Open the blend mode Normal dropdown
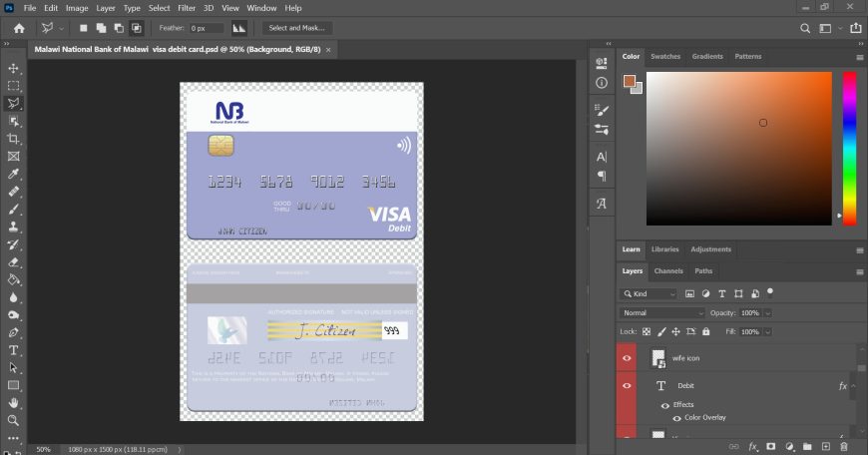This screenshot has width=868, height=455. pyautogui.click(x=662, y=312)
